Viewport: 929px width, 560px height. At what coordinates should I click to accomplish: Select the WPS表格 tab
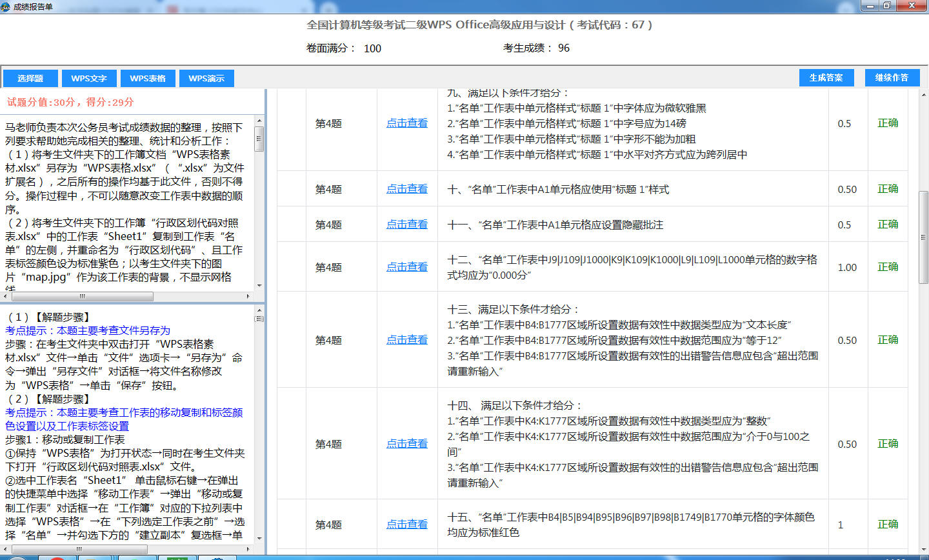point(148,79)
